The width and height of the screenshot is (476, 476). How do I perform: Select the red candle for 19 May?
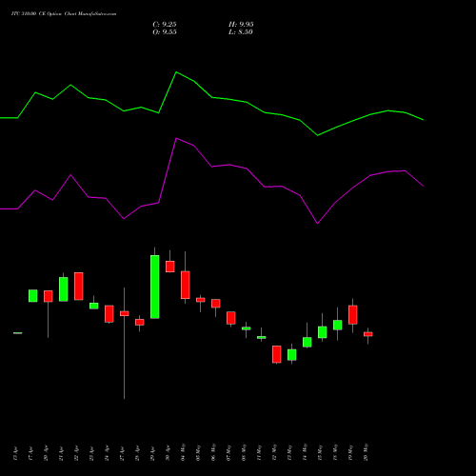coord(353,315)
